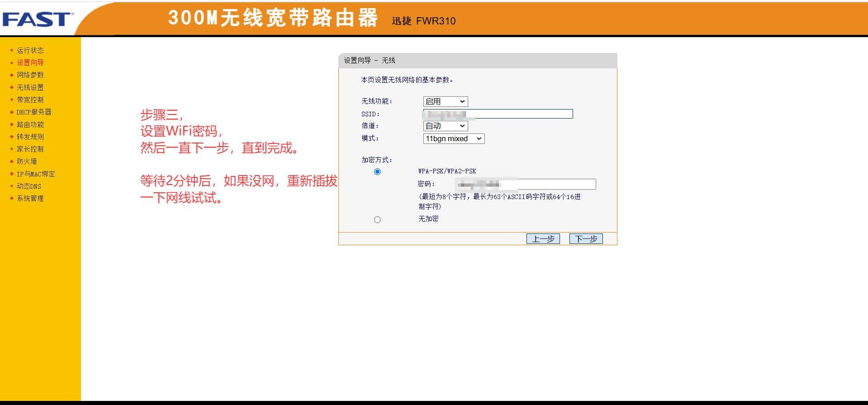Open the 信道 自动 dropdown
Image resolution: width=868 pixels, height=405 pixels.
coord(446,126)
